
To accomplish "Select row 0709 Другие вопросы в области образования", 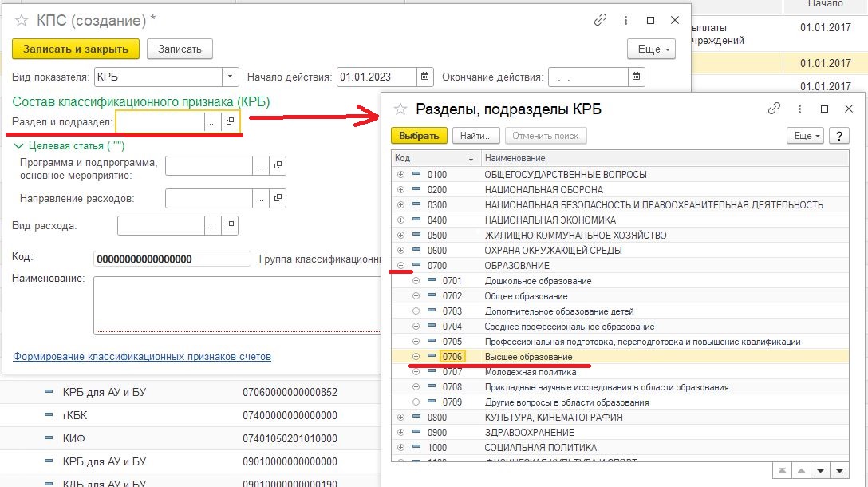I will pyautogui.click(x=620, y=402).
